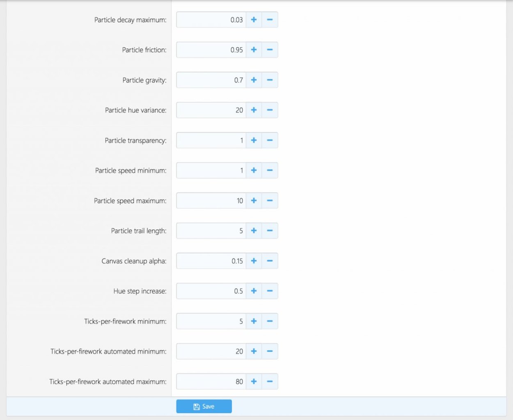This screenshot has height=420, width=513.
Task: Increase Ticks-per-firework automated maximum
Action: (254, 381)
